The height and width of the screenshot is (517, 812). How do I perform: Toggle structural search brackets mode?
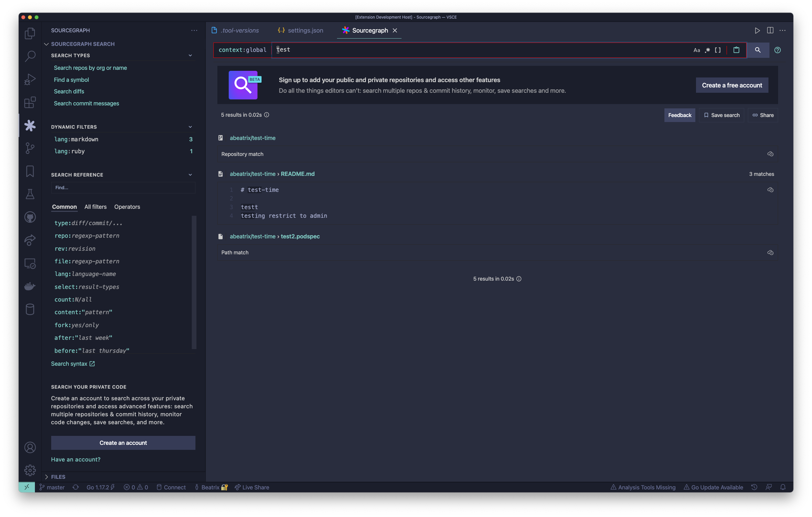click(718, 50)
